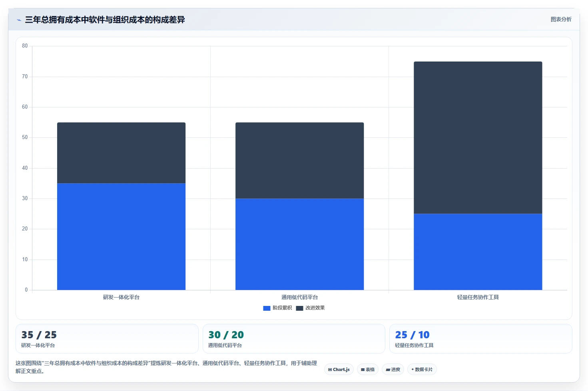Click blue bar segment of 研发一体化平台

(121, 236)
